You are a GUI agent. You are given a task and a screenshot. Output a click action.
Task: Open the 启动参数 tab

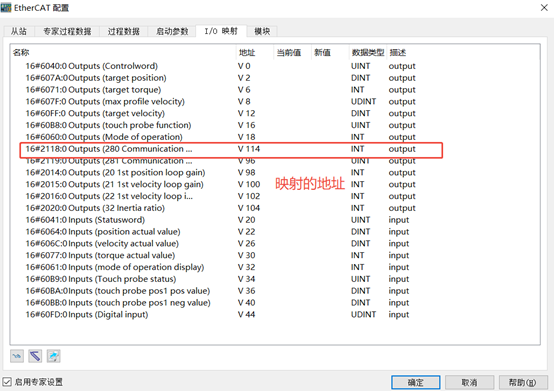click(172, 31)
